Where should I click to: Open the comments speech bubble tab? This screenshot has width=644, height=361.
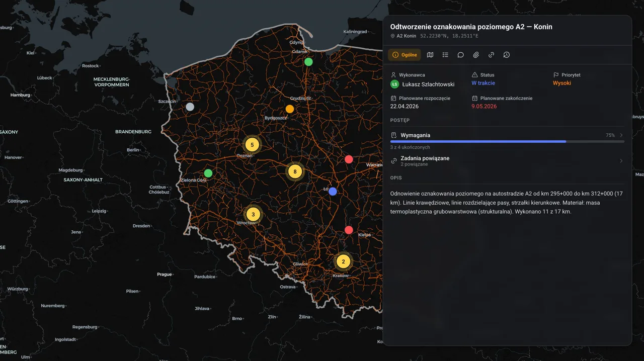pos(460,55)
